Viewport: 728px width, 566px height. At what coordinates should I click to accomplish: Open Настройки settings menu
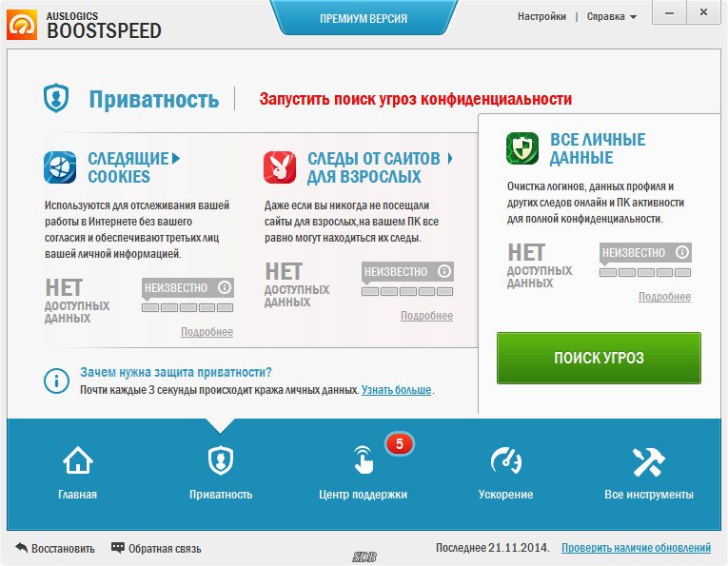point(541,17)
